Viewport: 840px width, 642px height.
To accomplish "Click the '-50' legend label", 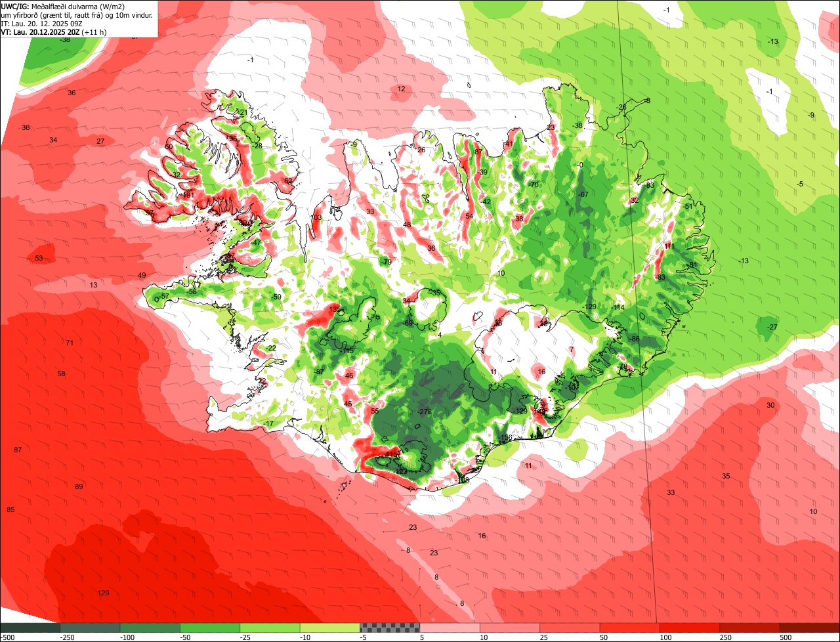I will point(185,637).
